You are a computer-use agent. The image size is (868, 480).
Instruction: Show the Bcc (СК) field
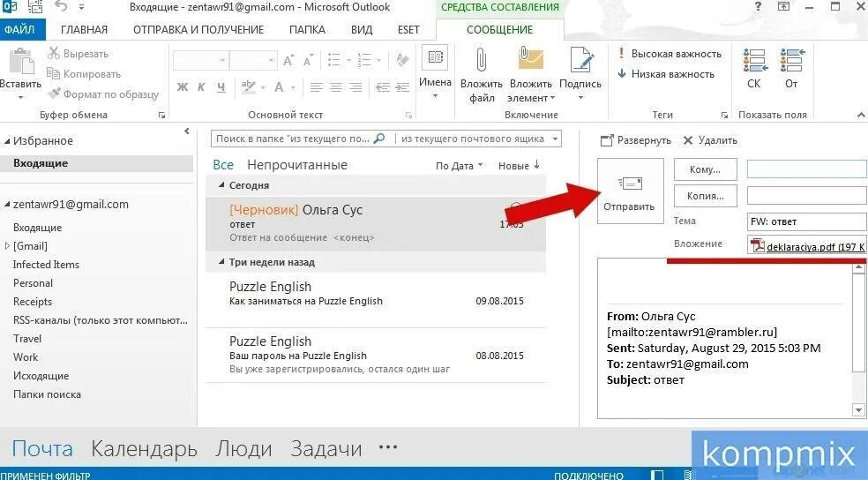pyautogui.click(x=754, y=69)
